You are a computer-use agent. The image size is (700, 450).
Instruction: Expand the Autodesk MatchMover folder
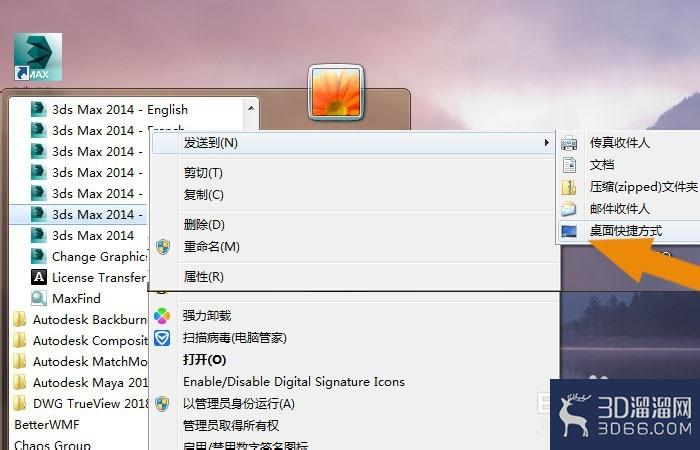pyautogui.click(x=90, y=362)
